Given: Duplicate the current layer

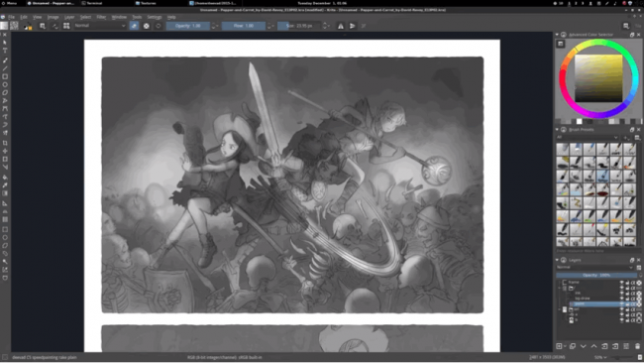Looking at the screenshot, I should pyautogui.click(x=573, y=346).
